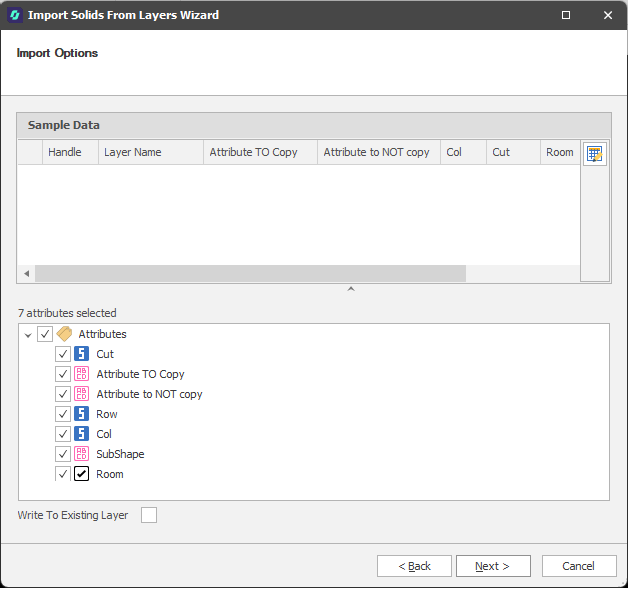Image resolution: width=629 pixels, height=592 pixels.
Task: Click the Handle column header
Action: point(70,152)
